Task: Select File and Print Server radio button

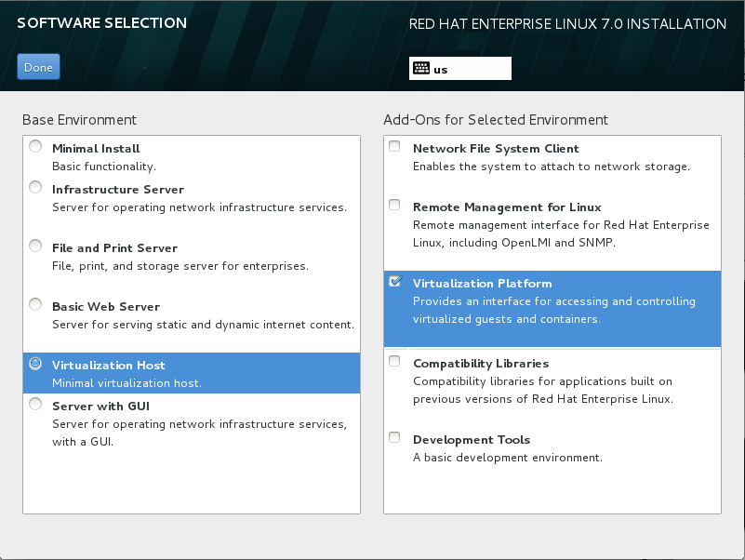Action: click(x=35, y=247)
